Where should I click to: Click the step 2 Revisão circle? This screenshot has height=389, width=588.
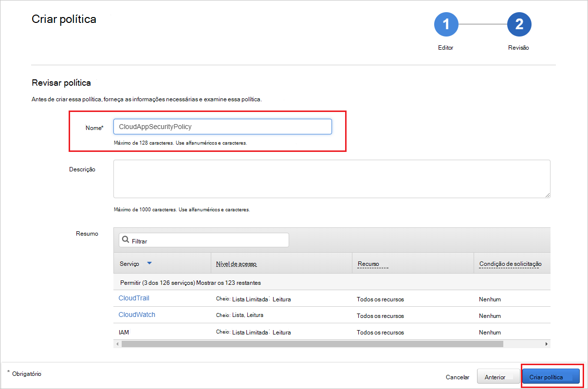pos(519,25)
